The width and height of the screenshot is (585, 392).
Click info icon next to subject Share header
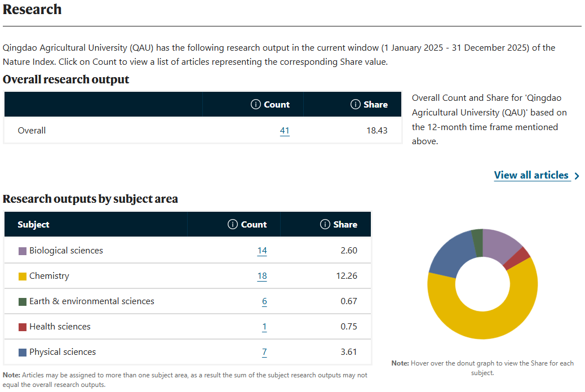(325, 224)
